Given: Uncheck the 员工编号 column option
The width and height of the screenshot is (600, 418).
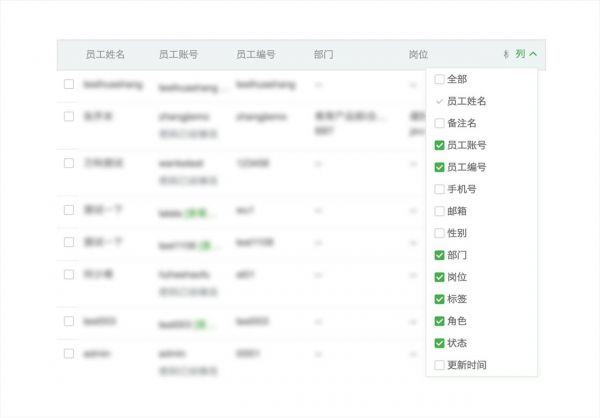Looking at the screenshot, I should pos(440,167).
